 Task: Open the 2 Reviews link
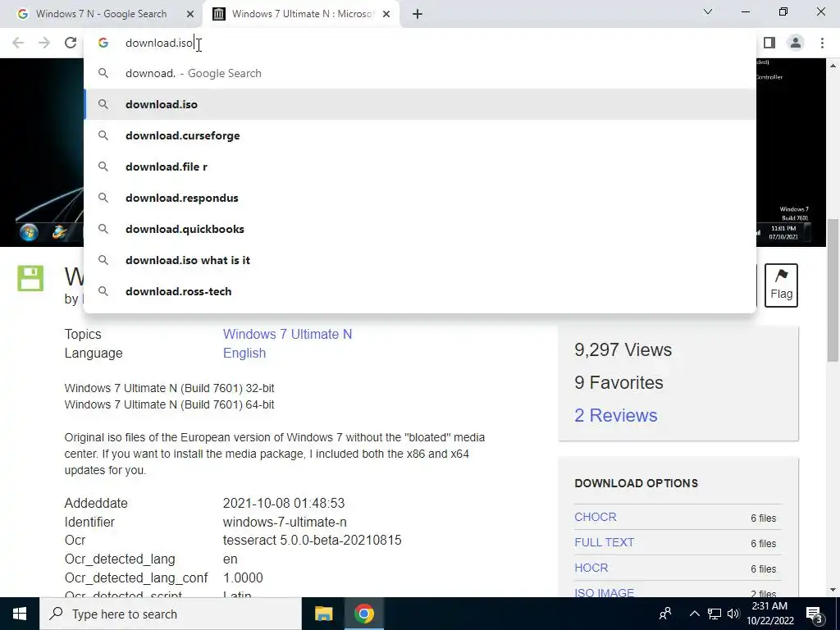pyautogui.click(x=615, y=415)
